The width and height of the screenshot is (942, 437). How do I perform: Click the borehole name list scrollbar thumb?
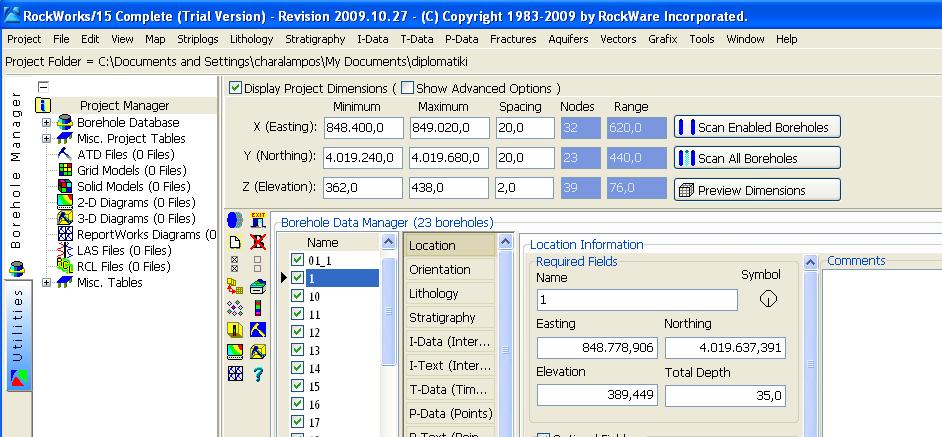coord(389,311)
